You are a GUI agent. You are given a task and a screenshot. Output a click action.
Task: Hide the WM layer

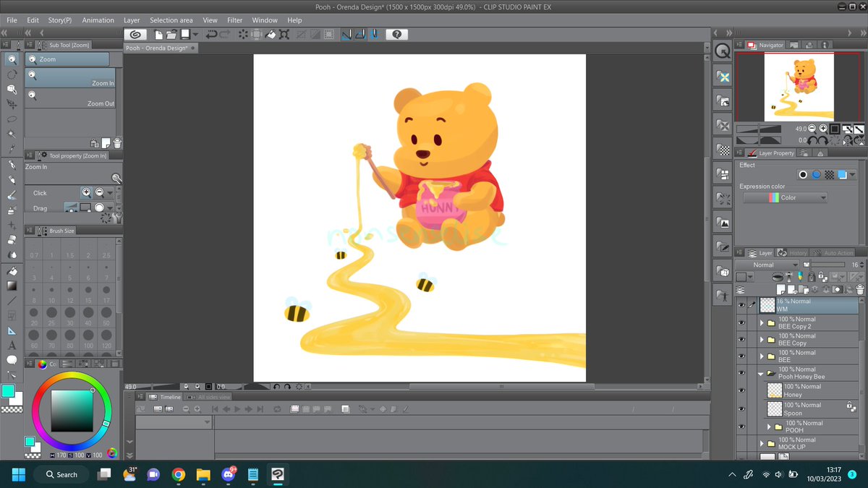741,306
